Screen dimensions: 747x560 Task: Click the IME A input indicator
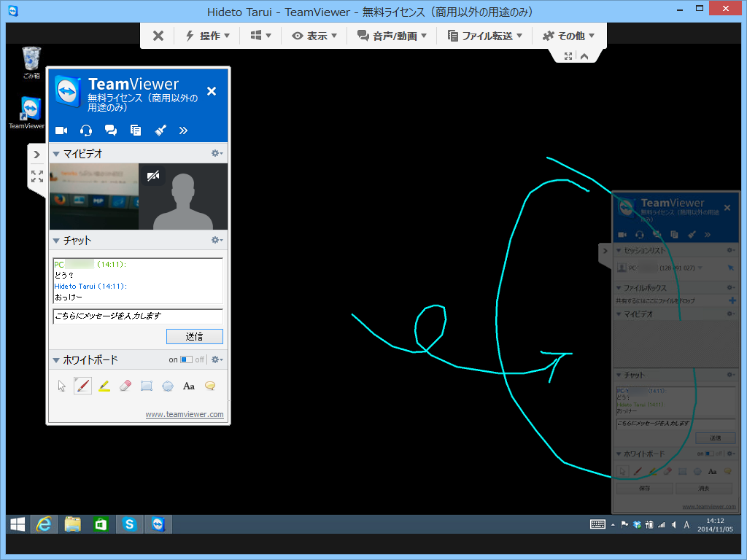(686, 525)
